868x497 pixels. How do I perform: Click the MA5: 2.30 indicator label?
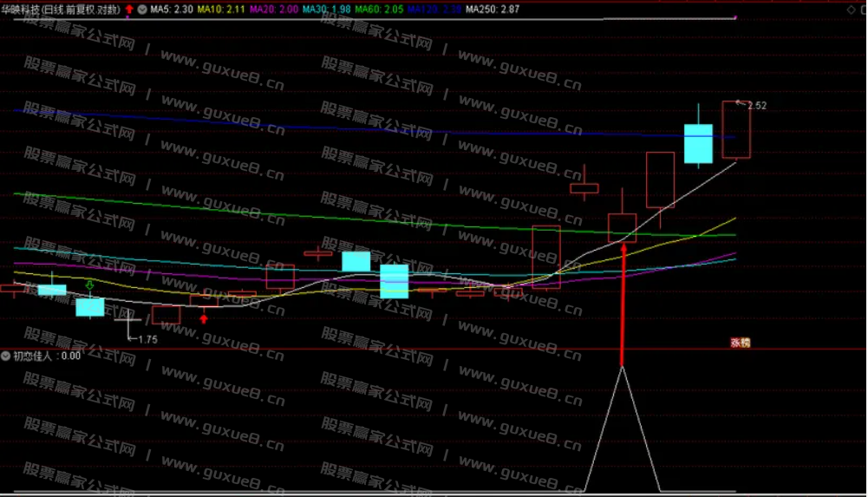coord(170,10)
